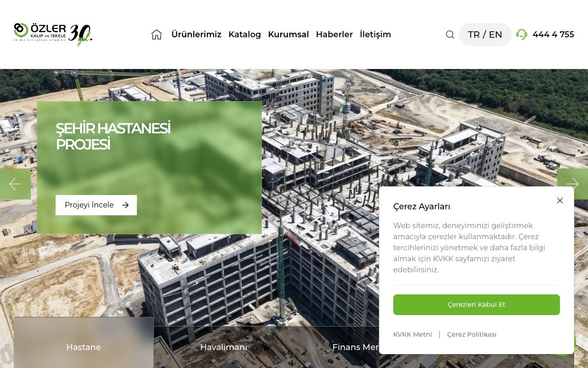Go to previous slide arrow

[15, 184]
